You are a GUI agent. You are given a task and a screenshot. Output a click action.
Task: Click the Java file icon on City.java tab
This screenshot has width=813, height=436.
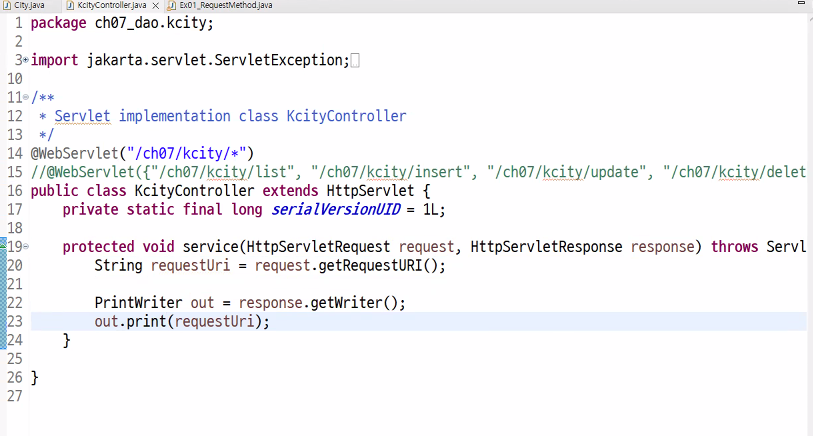click(7, 5)
